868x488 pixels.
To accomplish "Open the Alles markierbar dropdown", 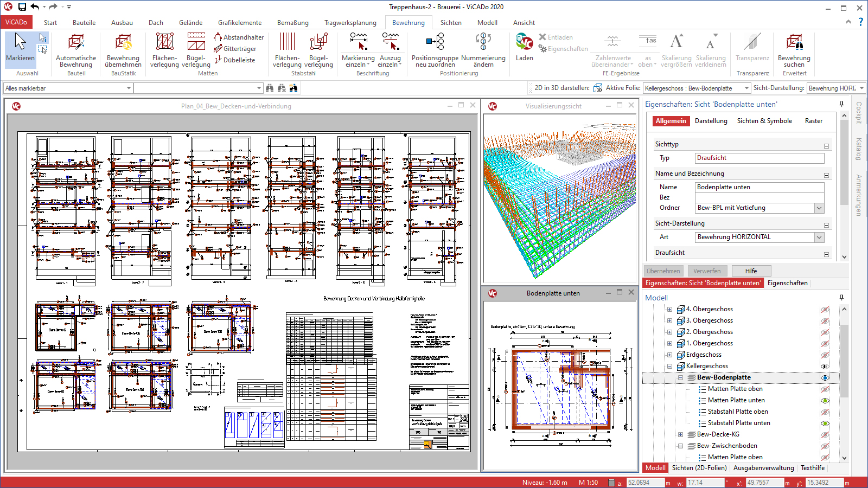I will tap(129, 88).
